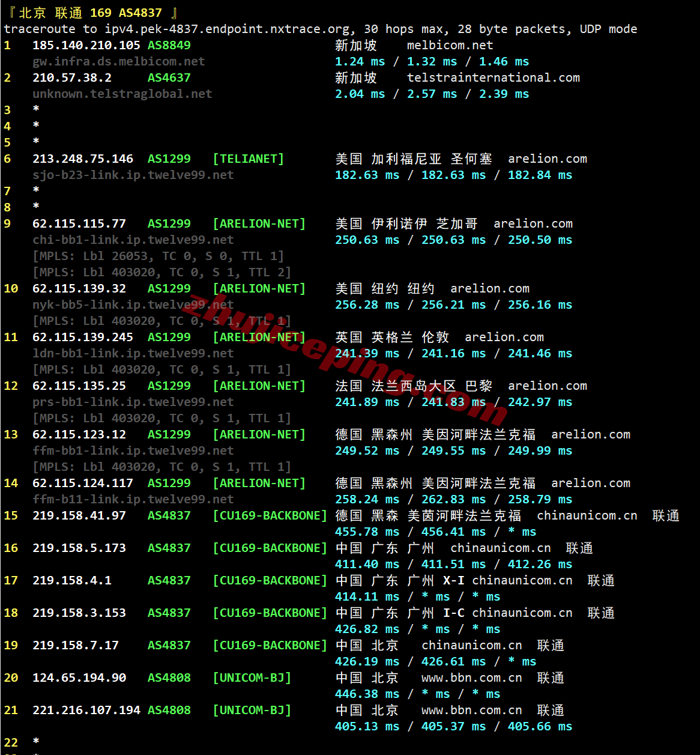Viewport: 700px width, 755px height.
Task: Click IP 219.158.3.153 in hop 18
Action: click(79, 613)
